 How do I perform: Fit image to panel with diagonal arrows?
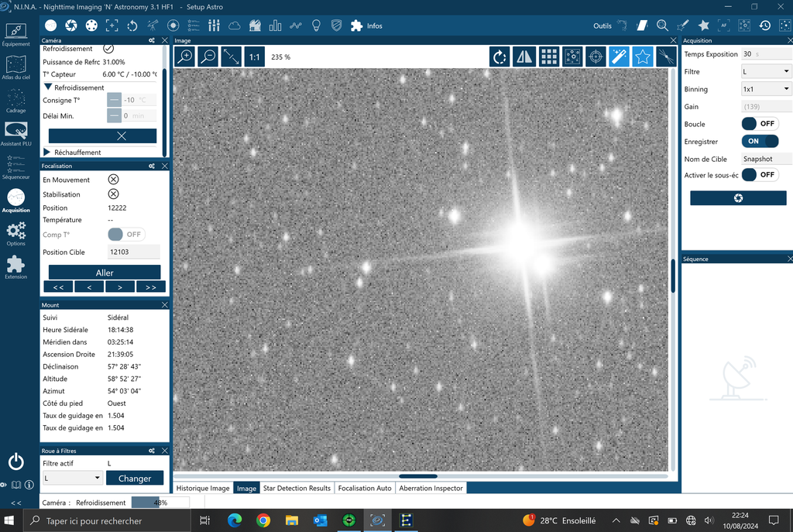[231, 57]
